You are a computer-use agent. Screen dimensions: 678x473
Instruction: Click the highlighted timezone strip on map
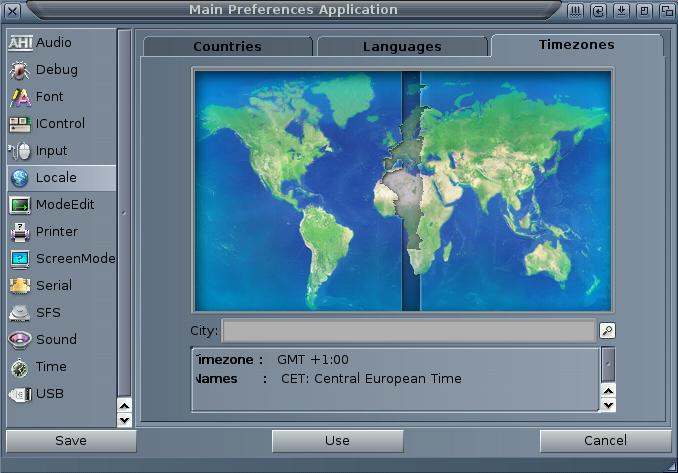pos(411,190)
